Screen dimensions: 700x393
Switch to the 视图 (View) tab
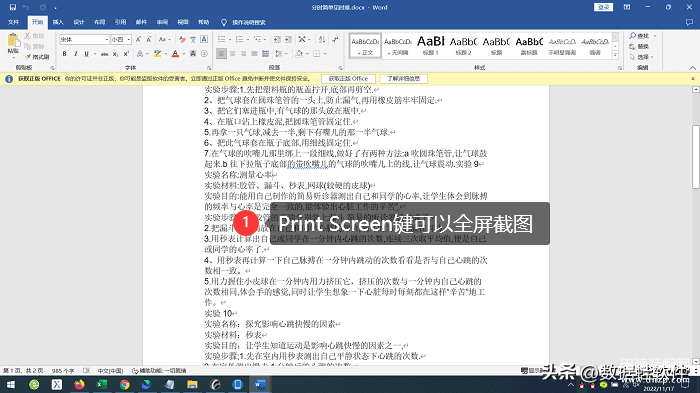[183, 22]
